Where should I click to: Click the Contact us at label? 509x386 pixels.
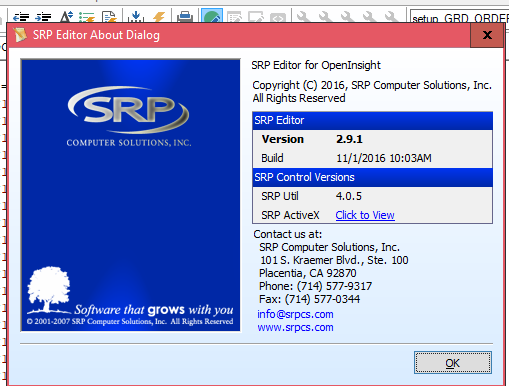(x=288, y=234)
